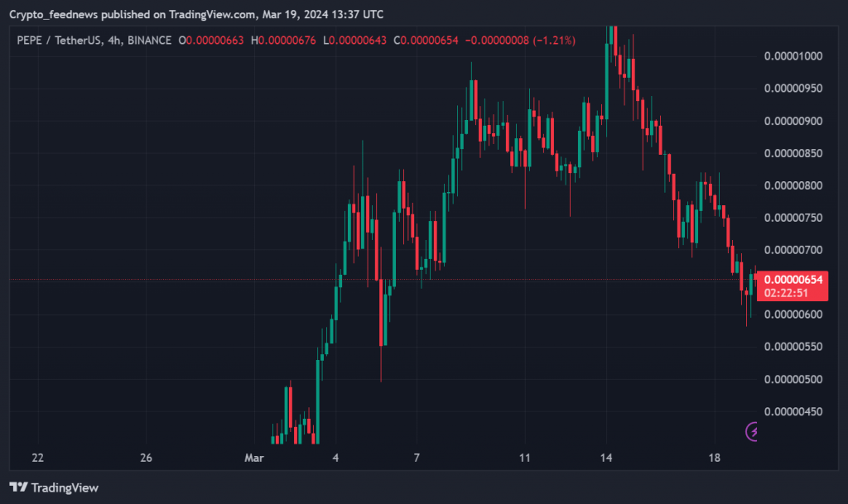Click the purple lightning bolt icon
Viewport: 848px width, 504px height.
coord(753,430)
